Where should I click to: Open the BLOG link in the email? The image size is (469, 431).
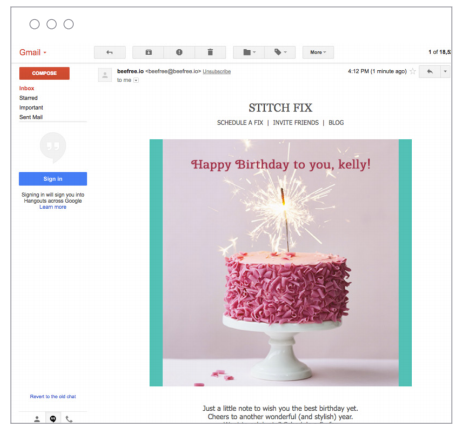tap(336, 123)
